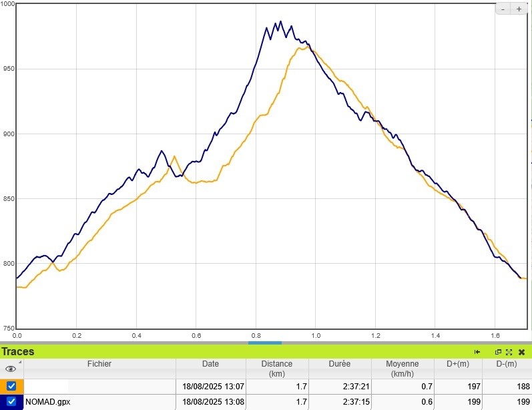Sort traces by Distance (km) column

276,369
